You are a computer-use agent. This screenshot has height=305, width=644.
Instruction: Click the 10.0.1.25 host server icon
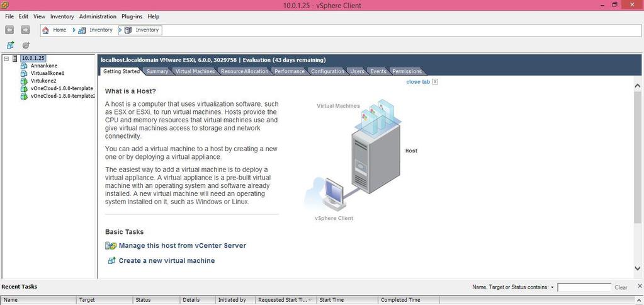coord(15,59)
